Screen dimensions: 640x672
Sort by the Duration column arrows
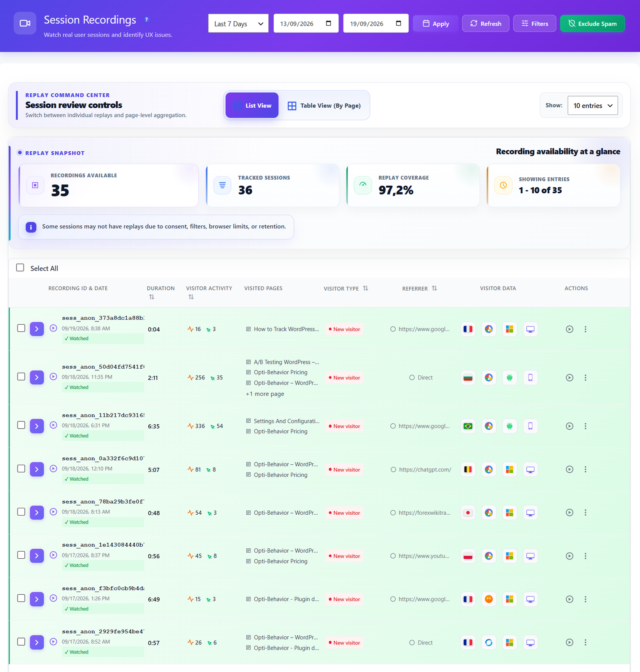tap(152, 297)
